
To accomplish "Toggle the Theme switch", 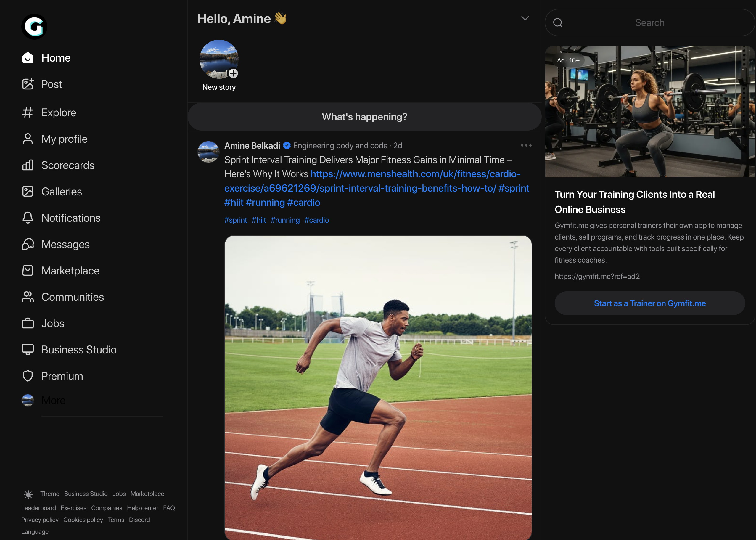I will coord(49,494).
